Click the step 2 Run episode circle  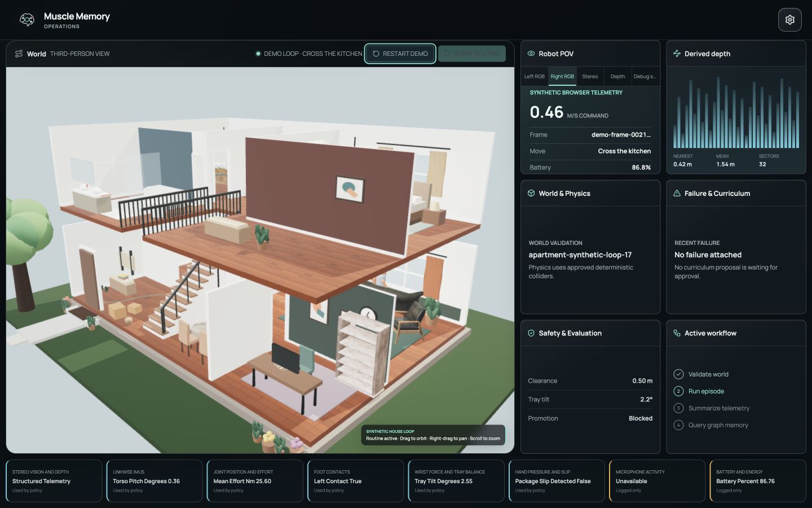click(679, 391)
